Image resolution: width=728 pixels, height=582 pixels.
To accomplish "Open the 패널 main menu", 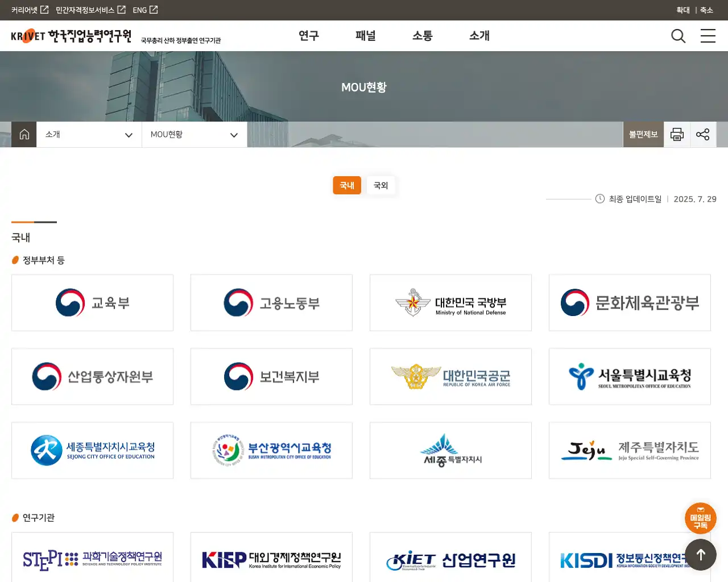I will [366, 36].
